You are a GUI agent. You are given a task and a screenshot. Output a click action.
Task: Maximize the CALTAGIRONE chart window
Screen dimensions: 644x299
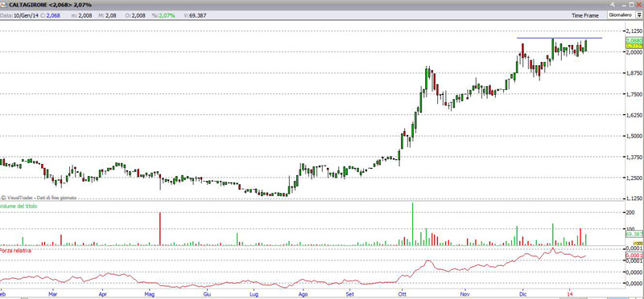point(633,5)
